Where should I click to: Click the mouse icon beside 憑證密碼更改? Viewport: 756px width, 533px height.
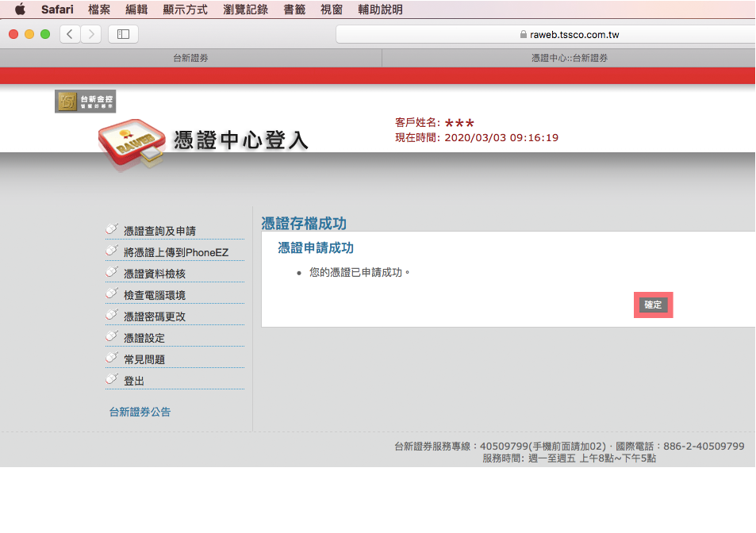(112, 315)
